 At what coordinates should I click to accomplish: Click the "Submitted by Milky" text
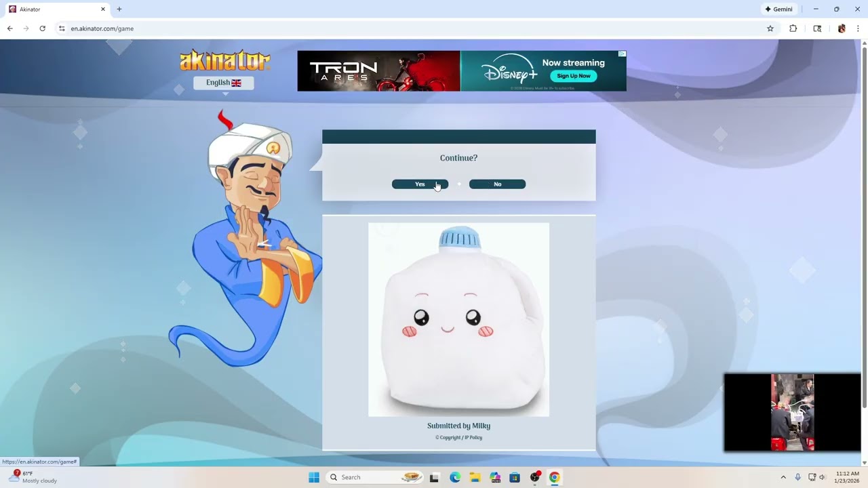[458, 426]
